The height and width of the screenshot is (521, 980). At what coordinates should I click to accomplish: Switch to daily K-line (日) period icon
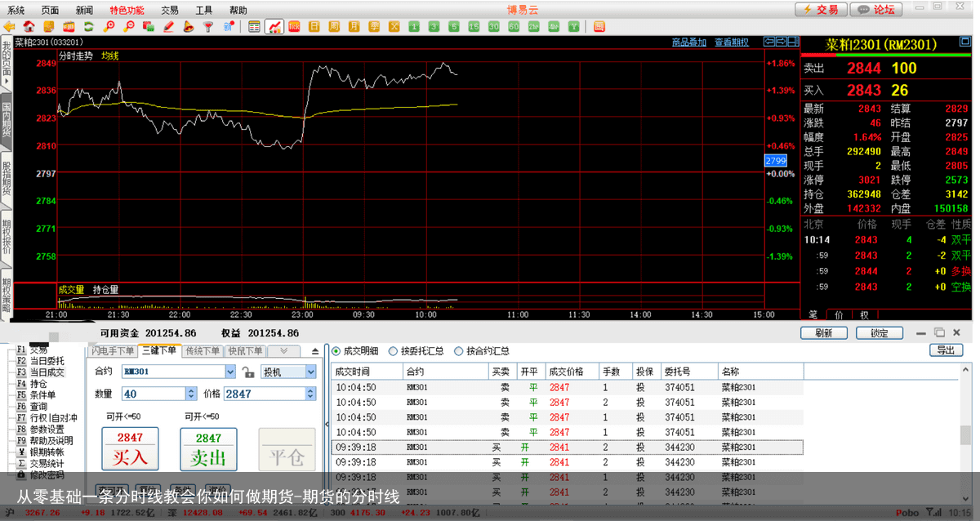point(314,27)
